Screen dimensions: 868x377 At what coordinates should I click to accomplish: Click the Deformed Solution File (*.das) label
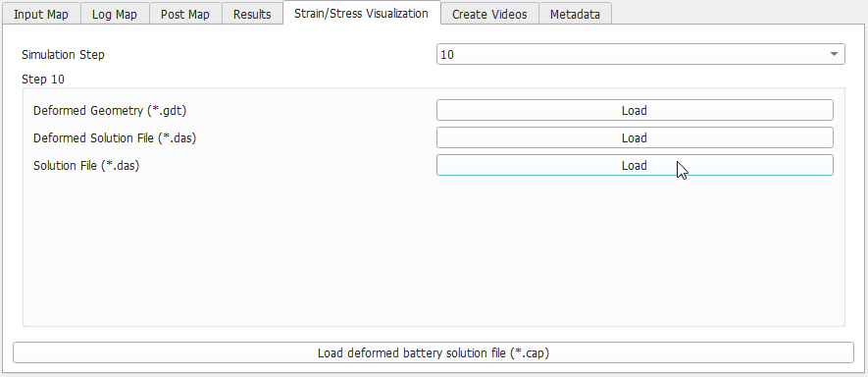point(115,138)
